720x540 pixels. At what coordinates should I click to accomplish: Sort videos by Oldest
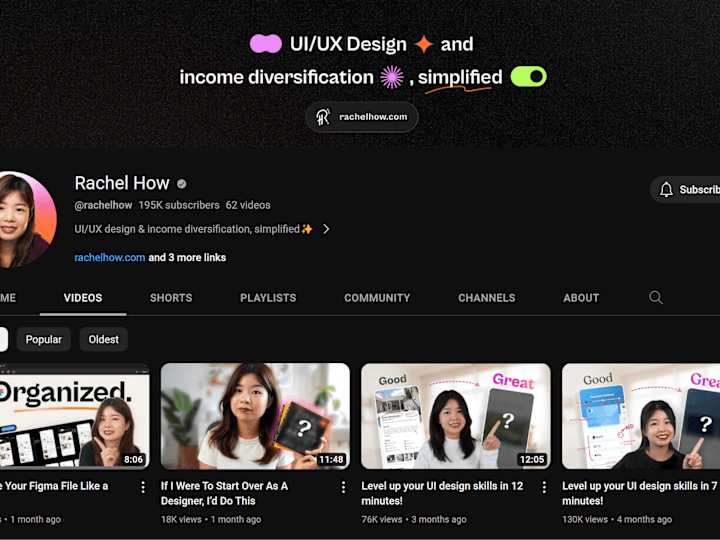click(x=104, y=339)
